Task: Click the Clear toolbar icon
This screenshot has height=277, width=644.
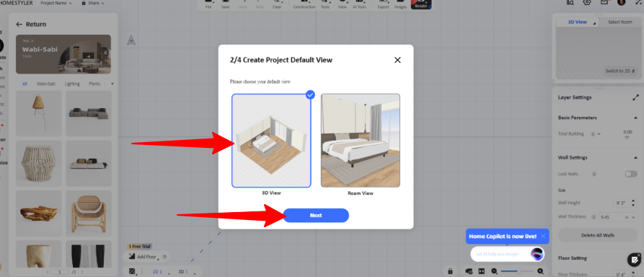Action: pos(277,4)
